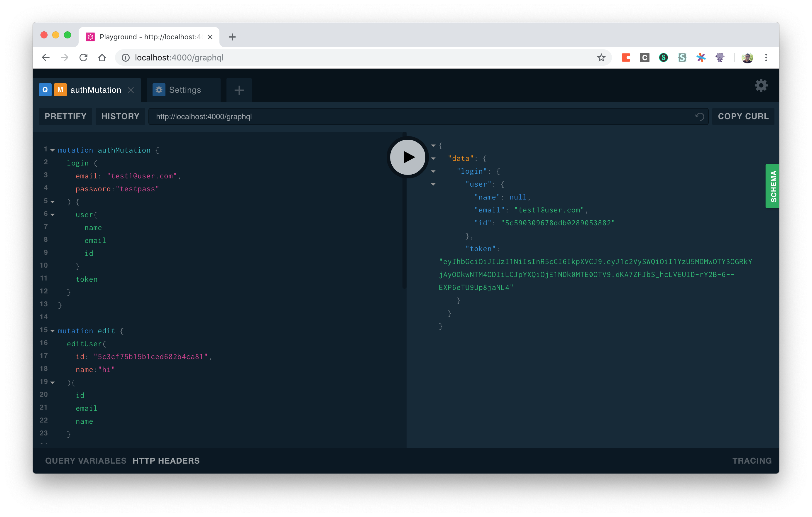Screen dimensions: 812x517
Task: Close the authMutation tab
Action: pos(131,90)
